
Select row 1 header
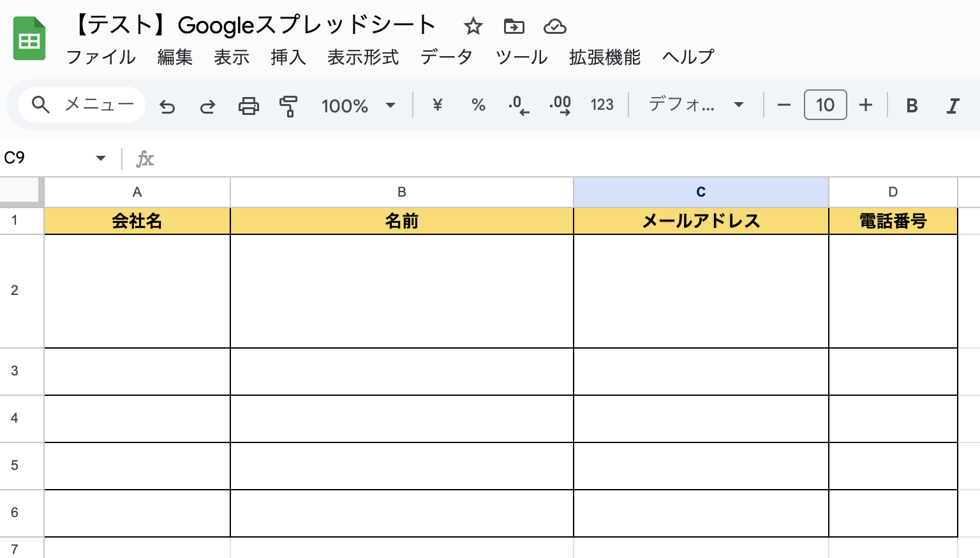22,221
